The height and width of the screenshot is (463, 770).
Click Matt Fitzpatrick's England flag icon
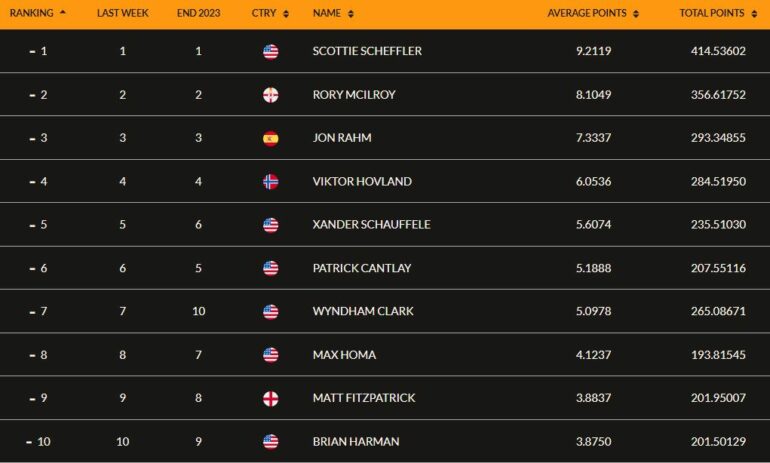pos(271,398)
